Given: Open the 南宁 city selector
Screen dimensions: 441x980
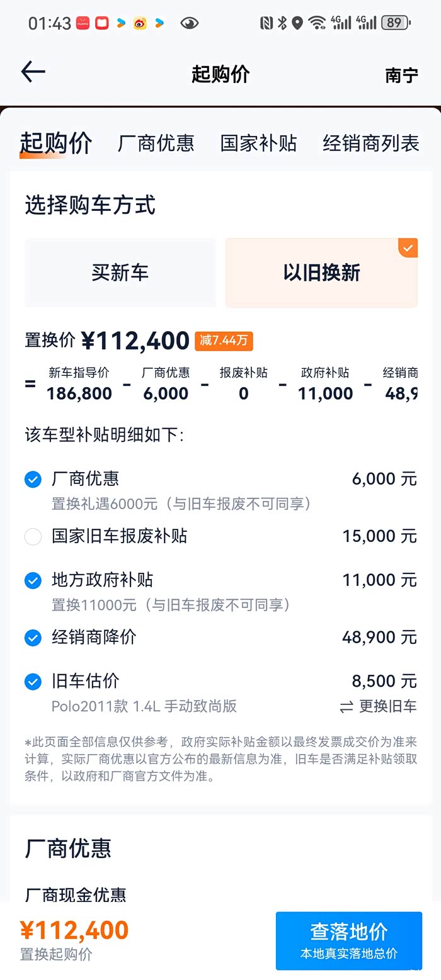Looking at the screenshot, I should pyautogui.click(x=401, y=76).
